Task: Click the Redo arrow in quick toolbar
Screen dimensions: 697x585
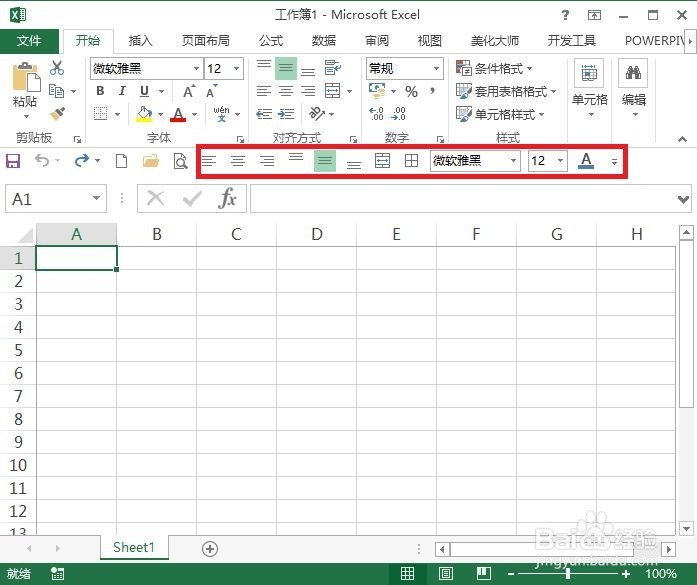Action: coord(82,160)
